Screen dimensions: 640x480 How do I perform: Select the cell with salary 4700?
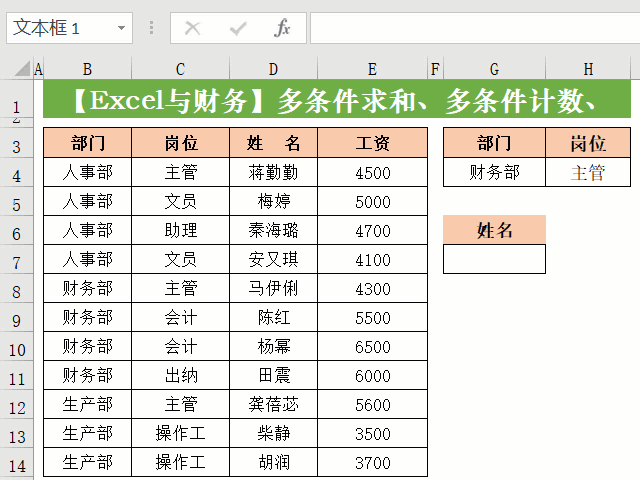(x=372, y=230)
